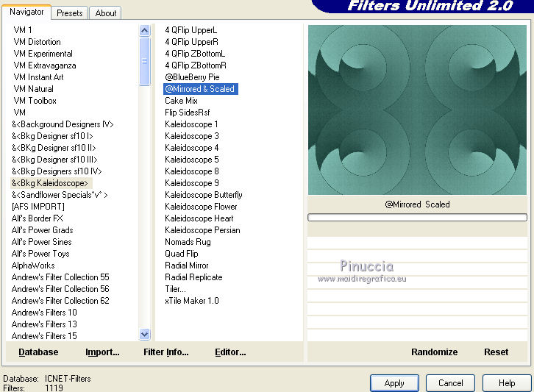Image resolution: width=534 pixels, height=392 pixels.
Task: Choose Quad Flip filter
Action: pyautogui.click(x=182, y=254)
